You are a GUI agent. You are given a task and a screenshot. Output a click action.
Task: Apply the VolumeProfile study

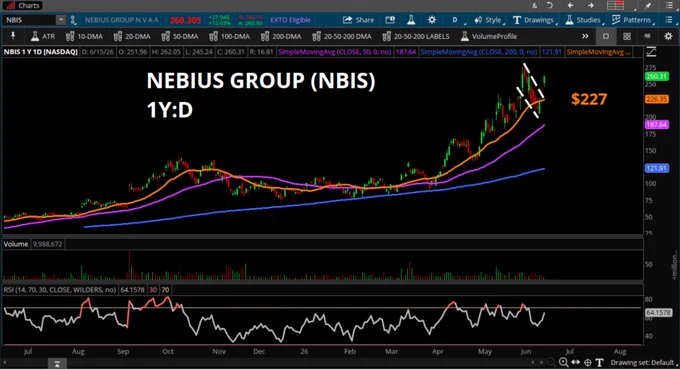(x=488, y=36)
